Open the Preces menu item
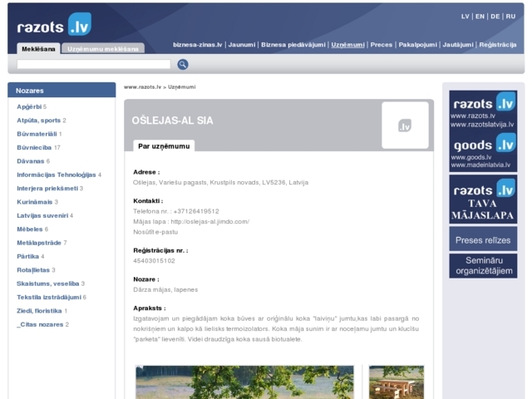Image resolution: width=532 pixels, height=399 pixels. tap(382, 44)
